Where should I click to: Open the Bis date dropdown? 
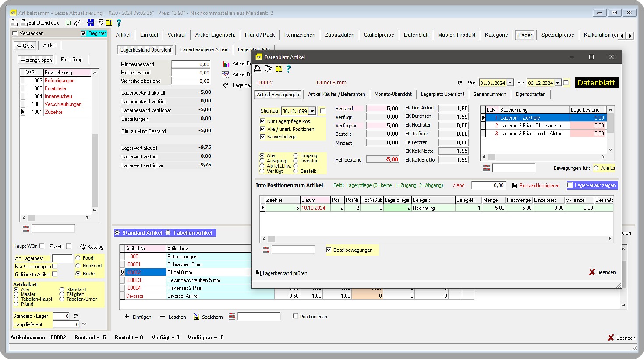click(x=558, y=83)
